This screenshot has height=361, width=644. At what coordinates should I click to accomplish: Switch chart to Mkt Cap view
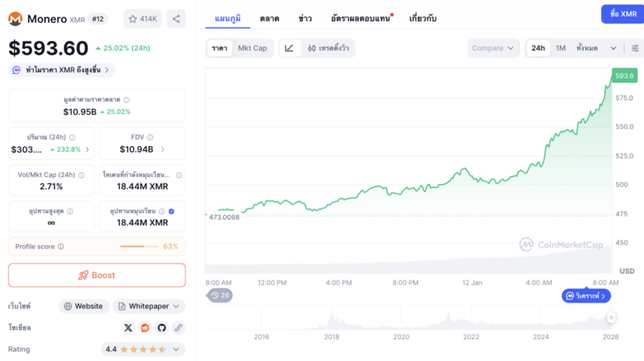point(252,48)
